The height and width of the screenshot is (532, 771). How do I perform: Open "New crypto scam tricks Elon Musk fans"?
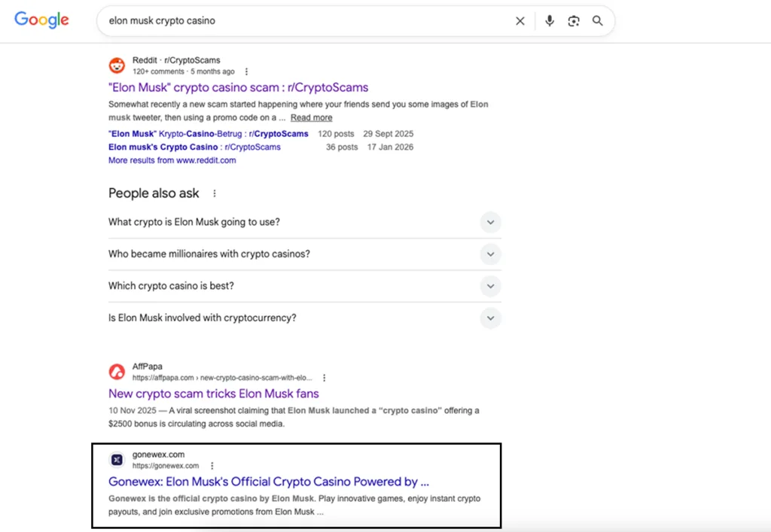coord(213,394)
